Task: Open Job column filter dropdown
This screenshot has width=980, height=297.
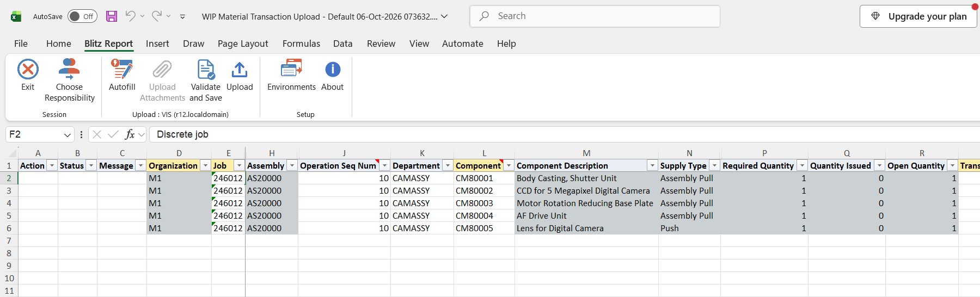Action: 239,165
